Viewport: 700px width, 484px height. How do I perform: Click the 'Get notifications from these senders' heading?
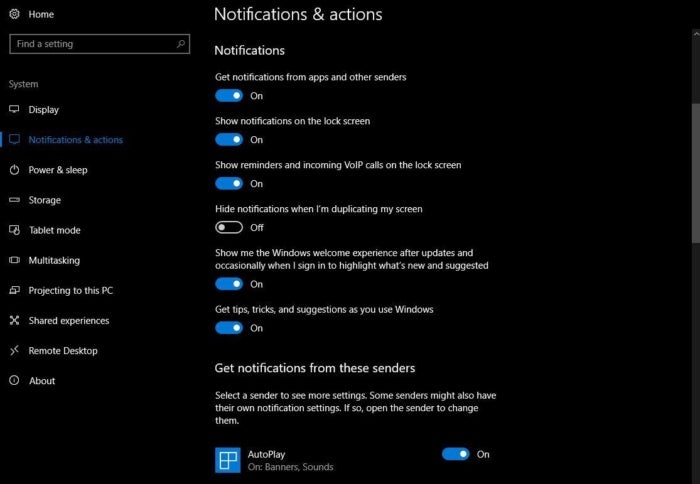tap(315, 368)
